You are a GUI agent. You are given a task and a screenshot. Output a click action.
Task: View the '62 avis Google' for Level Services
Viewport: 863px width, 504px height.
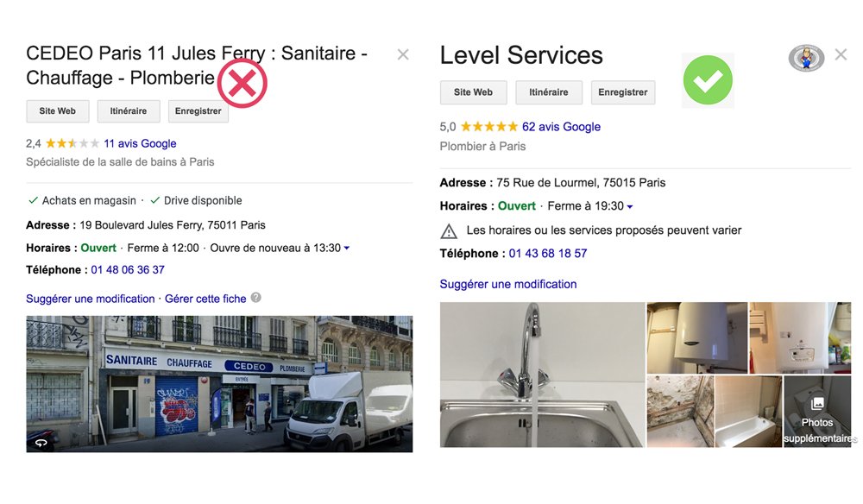[563, 126]
